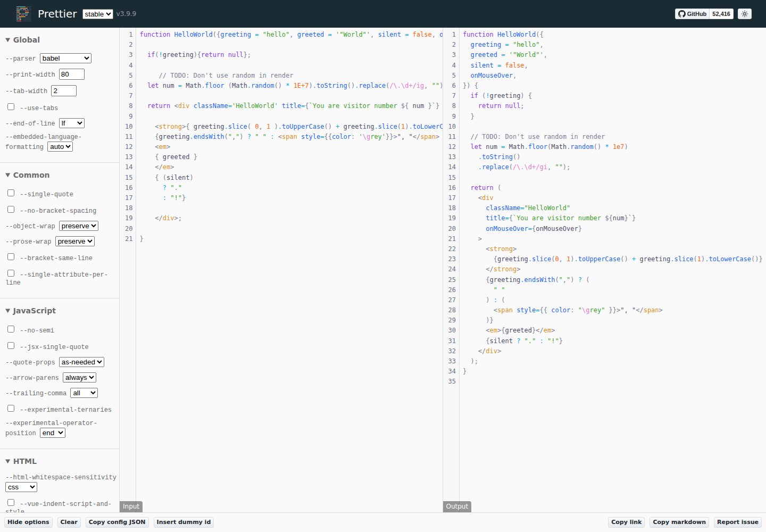
Task: Open the --arrow-parens always dropdown
Action: tap(79, 377)
